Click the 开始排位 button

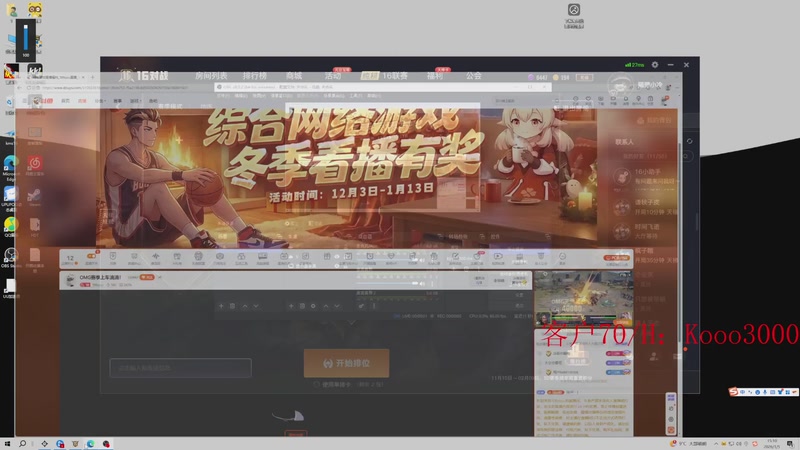(x=346, y=363)
